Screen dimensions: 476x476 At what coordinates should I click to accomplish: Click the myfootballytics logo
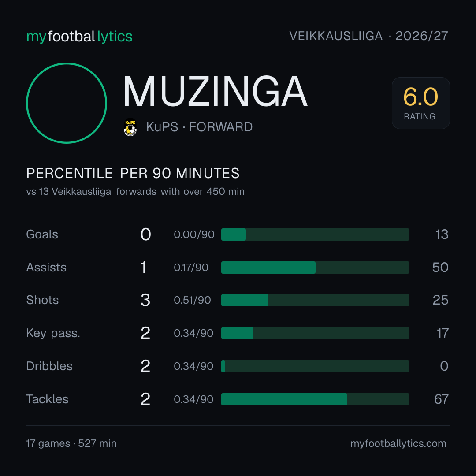(79, 37)
